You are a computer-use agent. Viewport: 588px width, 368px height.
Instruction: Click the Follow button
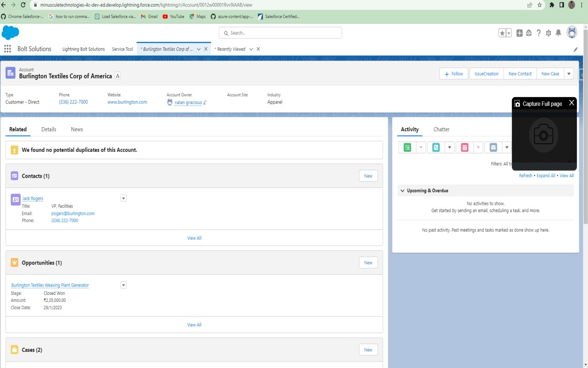[454, 74]
